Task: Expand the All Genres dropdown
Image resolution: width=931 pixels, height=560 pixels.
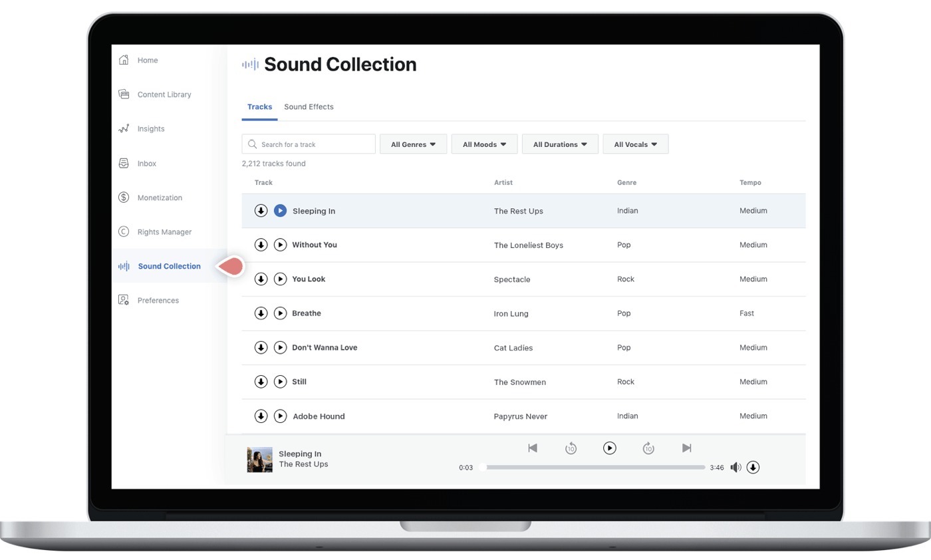Action: coord(413,144)
